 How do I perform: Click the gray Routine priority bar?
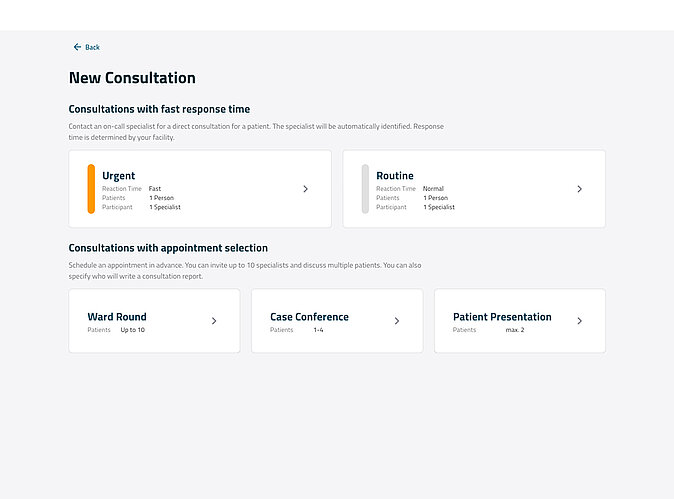pyautogui.click(x=365, y=189)
